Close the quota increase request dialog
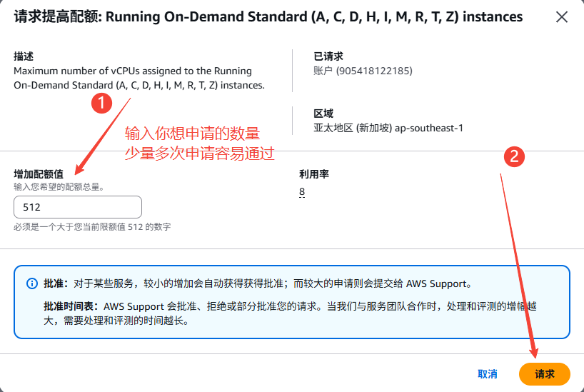584x392 pixels. click(562, 16)
